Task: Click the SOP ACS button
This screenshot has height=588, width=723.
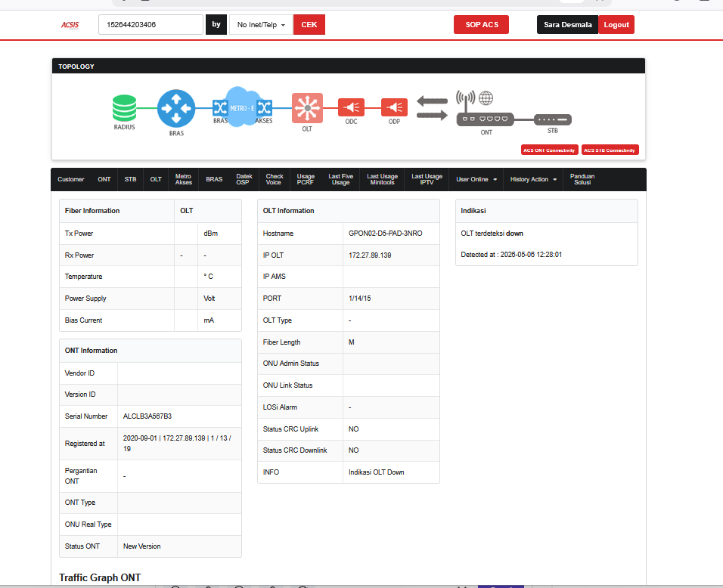Action: tap(482, 25)
